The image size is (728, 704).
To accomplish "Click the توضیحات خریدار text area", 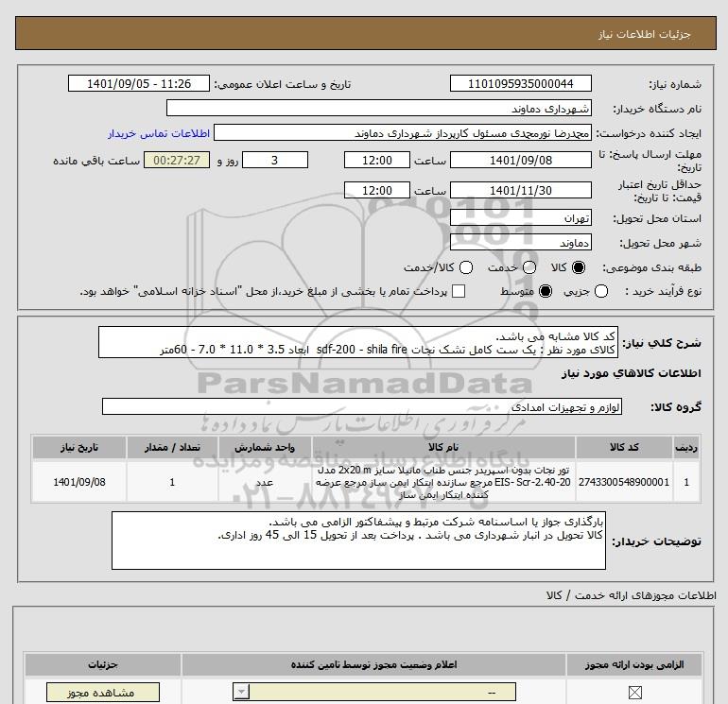I will (x=358, y=541).
